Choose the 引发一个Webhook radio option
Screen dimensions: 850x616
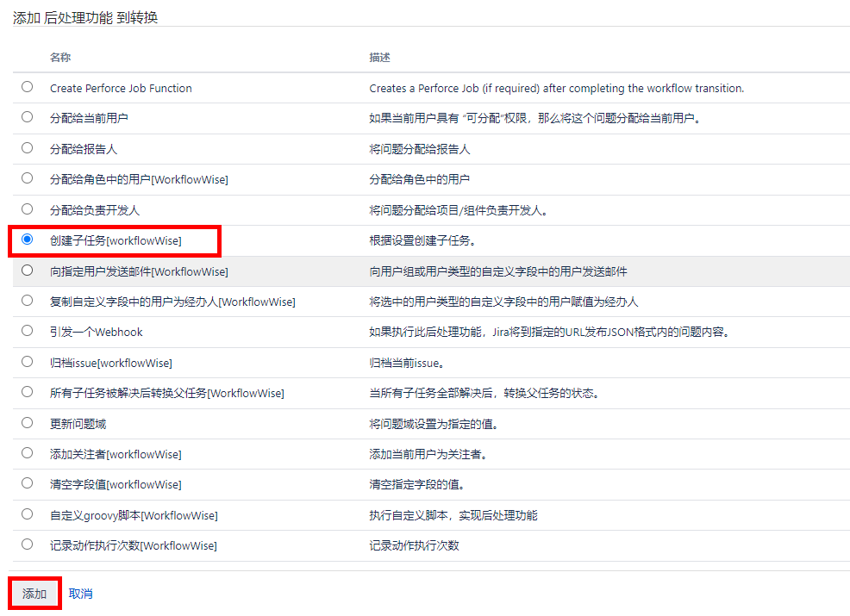(x=28, y=331)
